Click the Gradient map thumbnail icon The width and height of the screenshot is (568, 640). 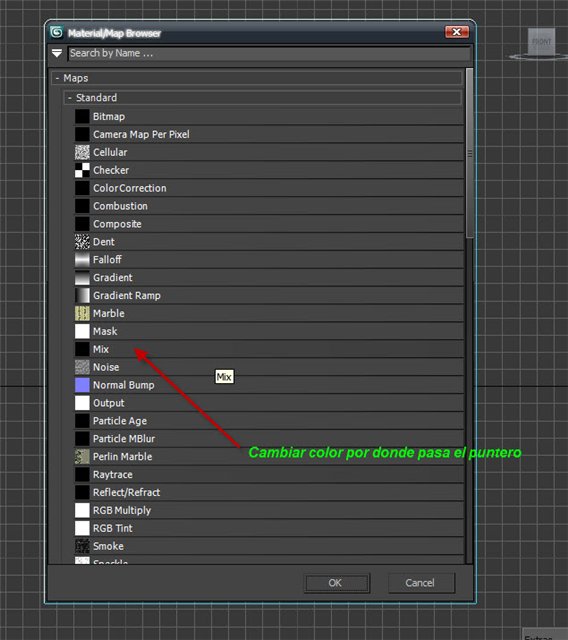click(x=82, y=278)
